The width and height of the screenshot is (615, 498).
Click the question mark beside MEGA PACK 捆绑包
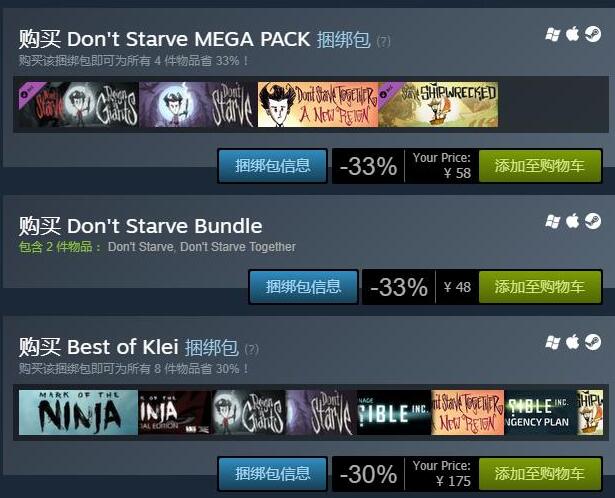coord(383,41)
